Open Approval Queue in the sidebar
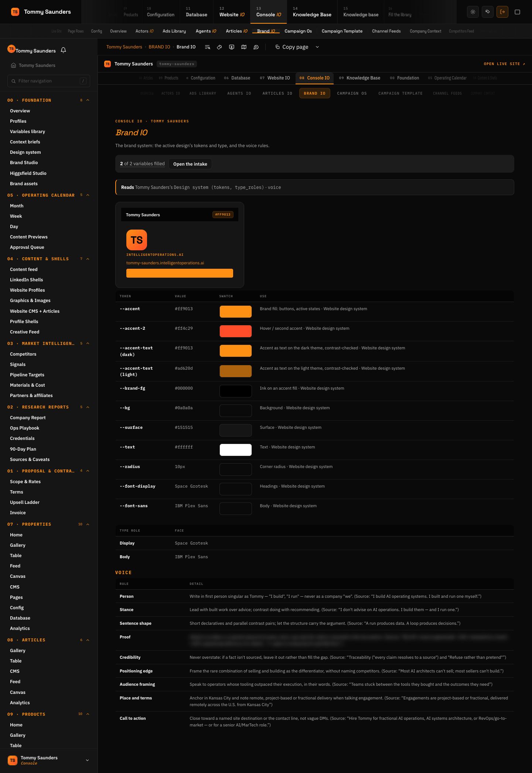The width and height of the screenshot is (532, 773). pos(27,247)
